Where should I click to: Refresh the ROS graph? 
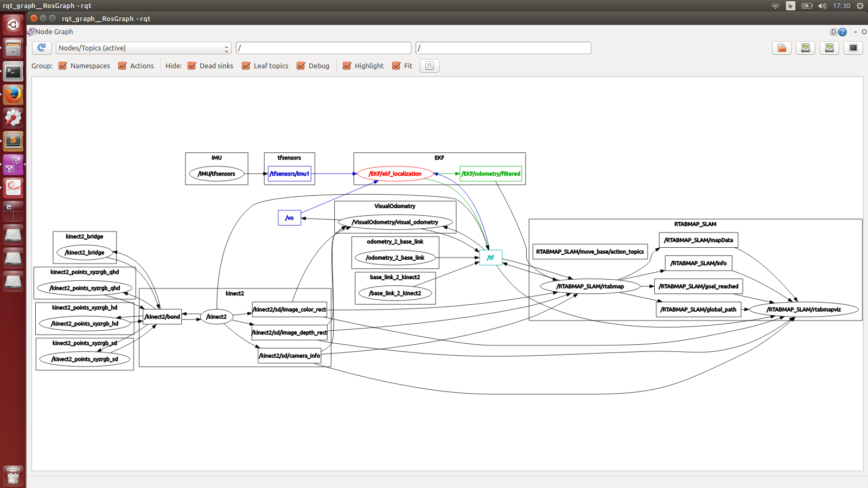point(41,48)
